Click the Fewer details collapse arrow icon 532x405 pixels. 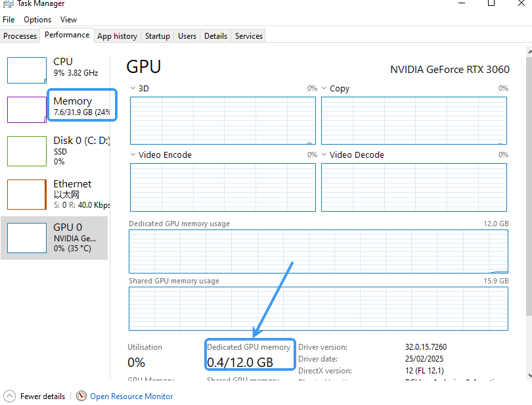click(x=9, y=396)
